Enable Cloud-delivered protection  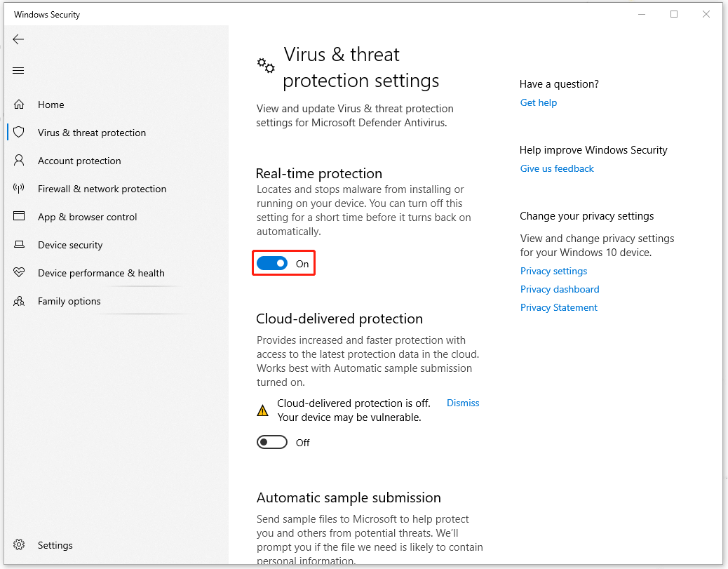271,442
